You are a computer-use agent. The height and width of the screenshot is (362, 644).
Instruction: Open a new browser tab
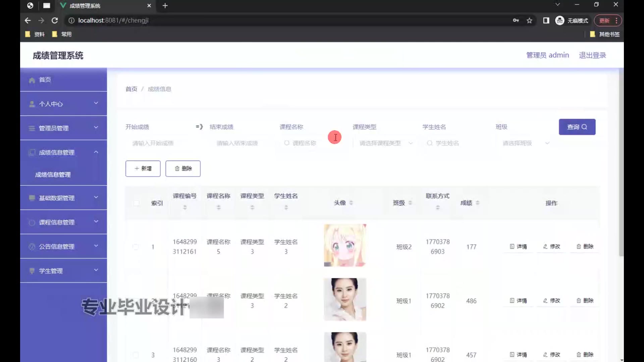click(x=165, y=6)
